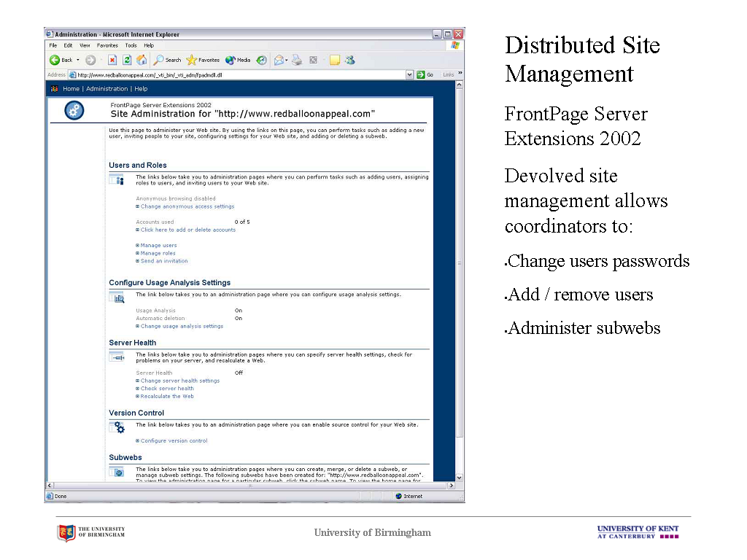This screenshot has height=560, width=747.
Task: Click the Done status bar text
Action: pos(61,496)
